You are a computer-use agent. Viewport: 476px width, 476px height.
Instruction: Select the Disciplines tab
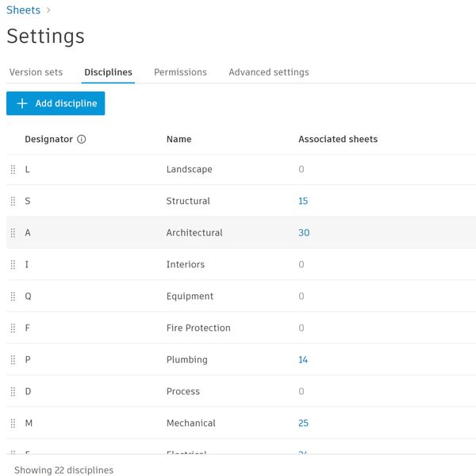tap(108, 72)
